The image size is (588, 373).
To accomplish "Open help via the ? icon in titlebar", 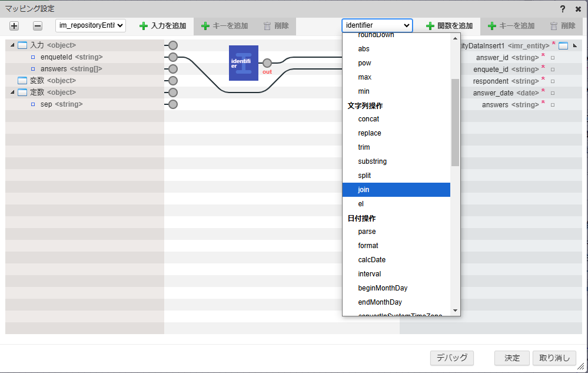I will tap(564, 9).
